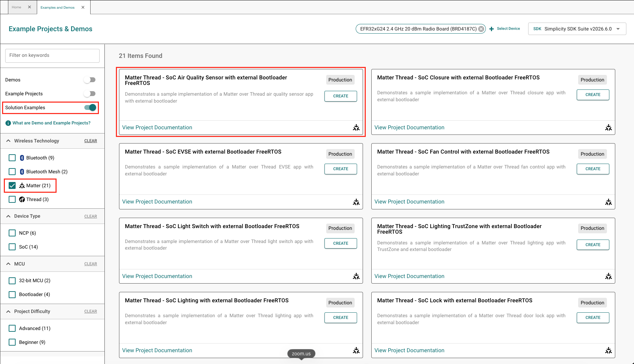
Task: Check the Bluetooth Mesh (2) checkbox
Action: pyautogui.click(x=12, y=172)
